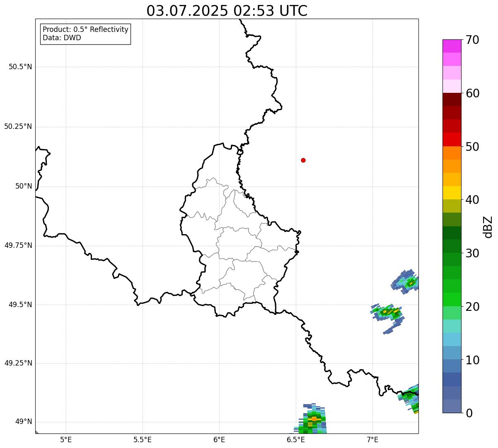Click the magenta top swatch of the colorbar
Viewport: 498px width, 448px height.
[452, 46]
